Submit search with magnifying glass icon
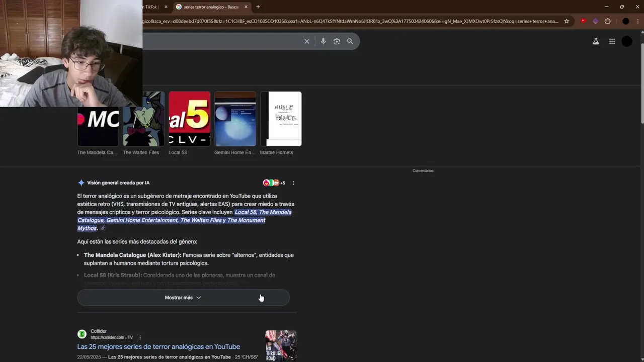Screen dimensions: 644x362 point(350,41)
